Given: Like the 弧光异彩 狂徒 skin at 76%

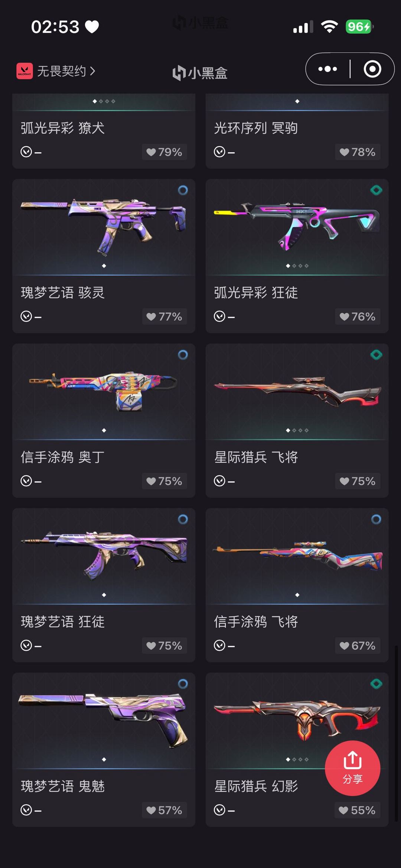Looking at the screenshot, I should pyautogui.click(x=358, y=316).
